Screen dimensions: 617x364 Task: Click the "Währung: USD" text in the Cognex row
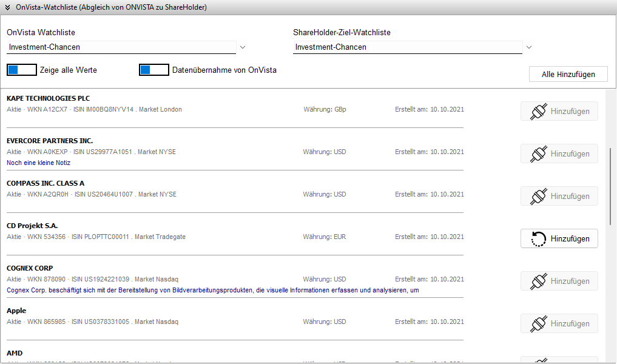pos(324,280)
